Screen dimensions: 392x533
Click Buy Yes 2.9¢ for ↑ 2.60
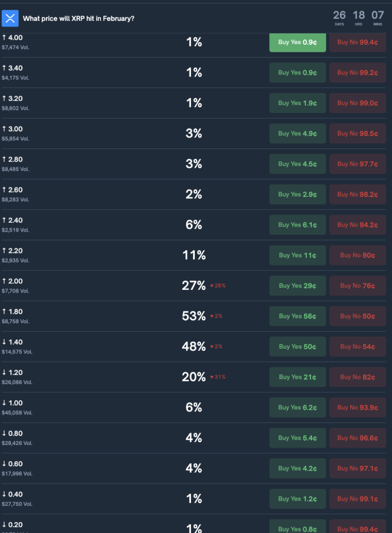(x=297, y=194)
